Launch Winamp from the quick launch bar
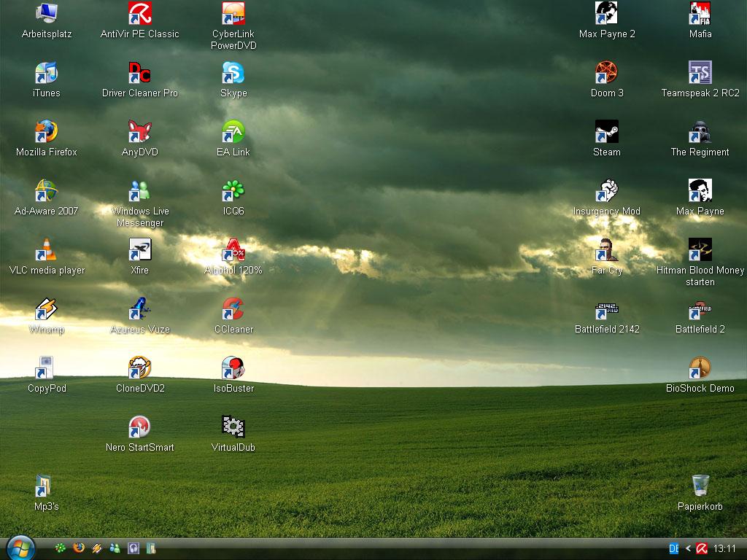 pyautogui.click(x=97, y=548)
